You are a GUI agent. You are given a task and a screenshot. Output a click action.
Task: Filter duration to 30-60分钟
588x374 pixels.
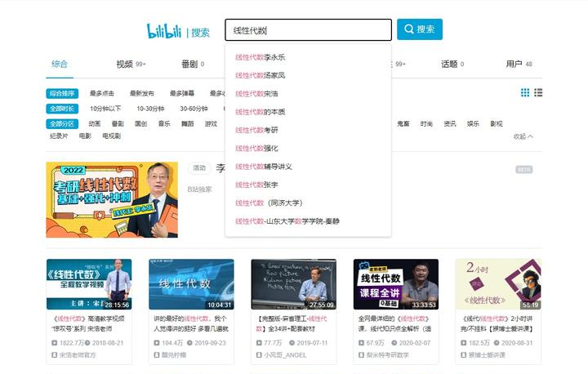click(x=194, y=109)
